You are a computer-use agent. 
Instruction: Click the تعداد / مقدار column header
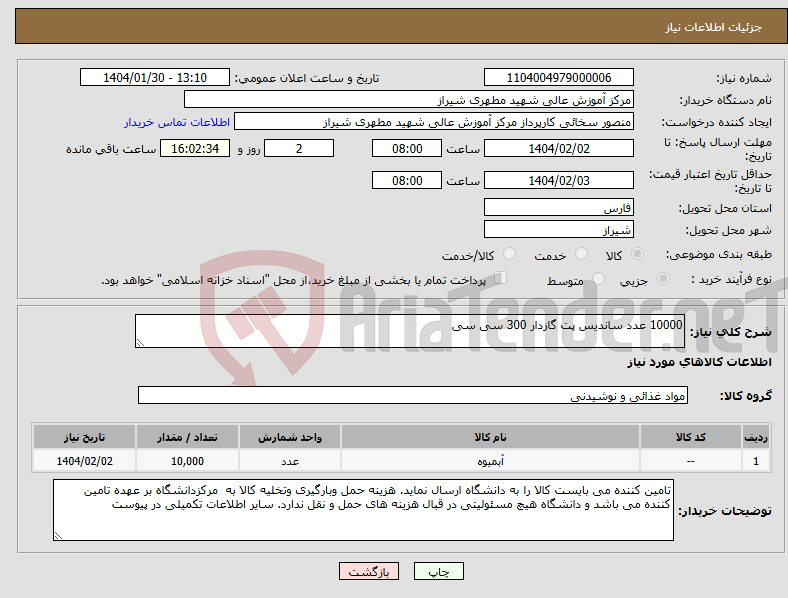pyautogui.click(x=187, y=437)
